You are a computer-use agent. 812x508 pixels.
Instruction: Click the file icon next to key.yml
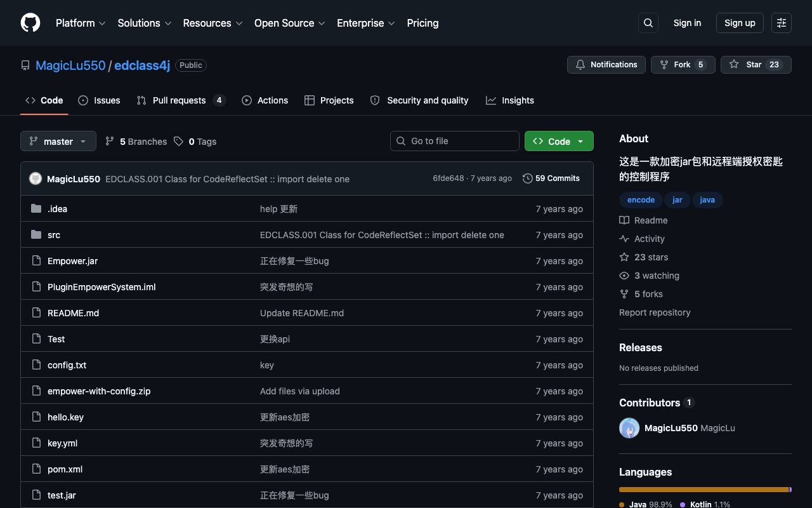[36, 443]
